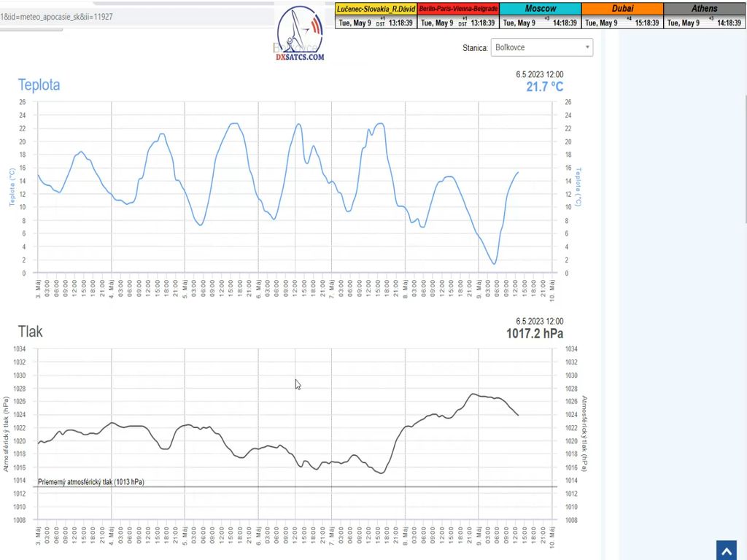This screenshot has height=560, width=747.
Task: Click the 1017.2 hPa pressure readout
Action: [535, 334]
